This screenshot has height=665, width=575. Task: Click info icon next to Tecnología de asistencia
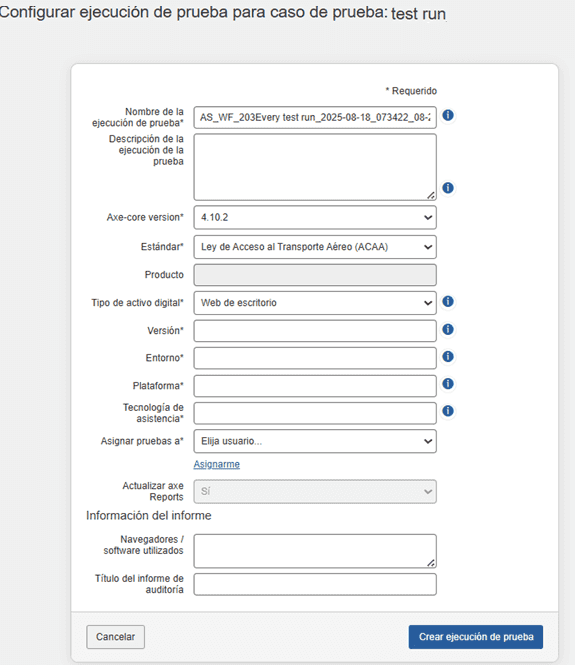coord(448,411)
